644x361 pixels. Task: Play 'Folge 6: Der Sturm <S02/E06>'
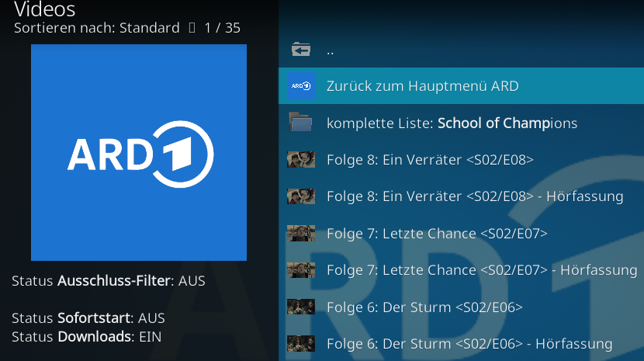(461, 307)
